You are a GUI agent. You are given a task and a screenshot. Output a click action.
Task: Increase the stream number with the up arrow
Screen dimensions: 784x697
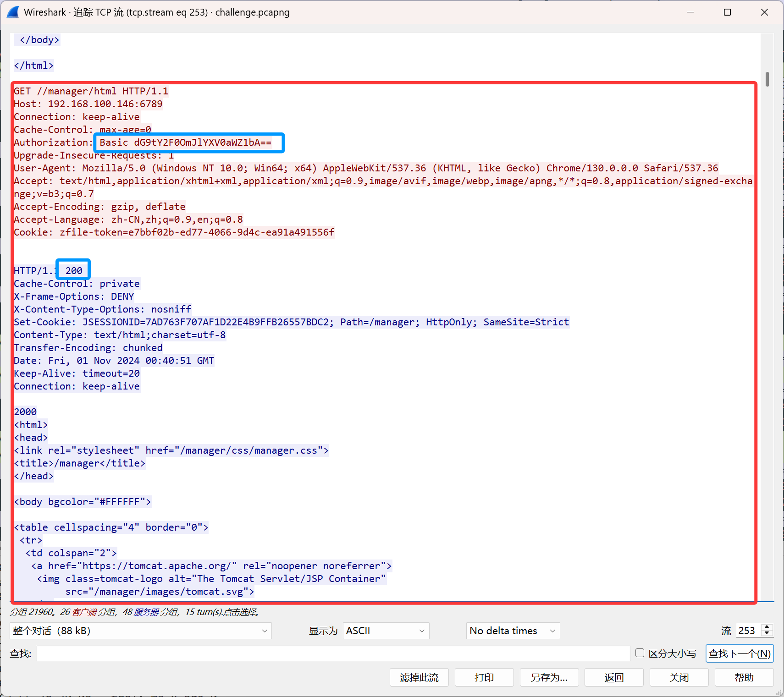pos(767,627)
